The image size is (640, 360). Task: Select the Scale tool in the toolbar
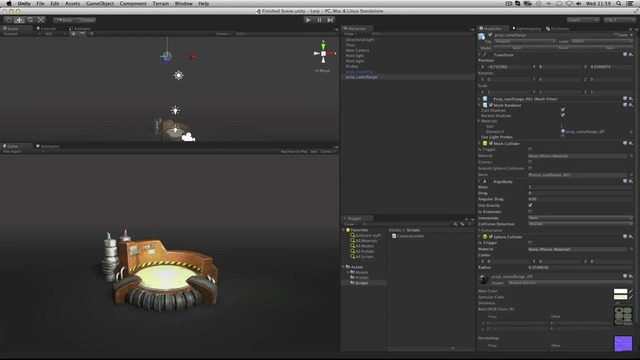tap(41, 20)
